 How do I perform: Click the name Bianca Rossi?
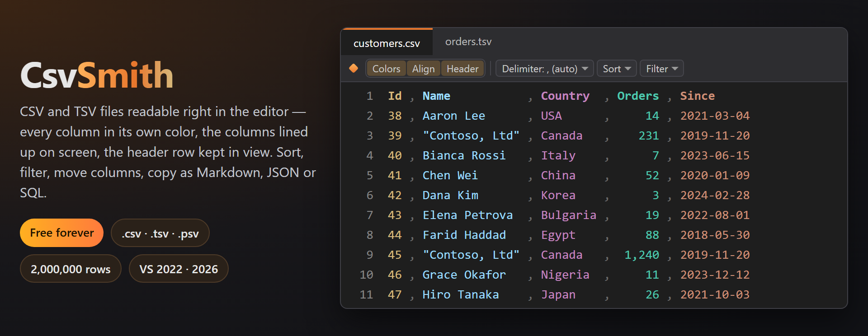[x=464, y=155]
